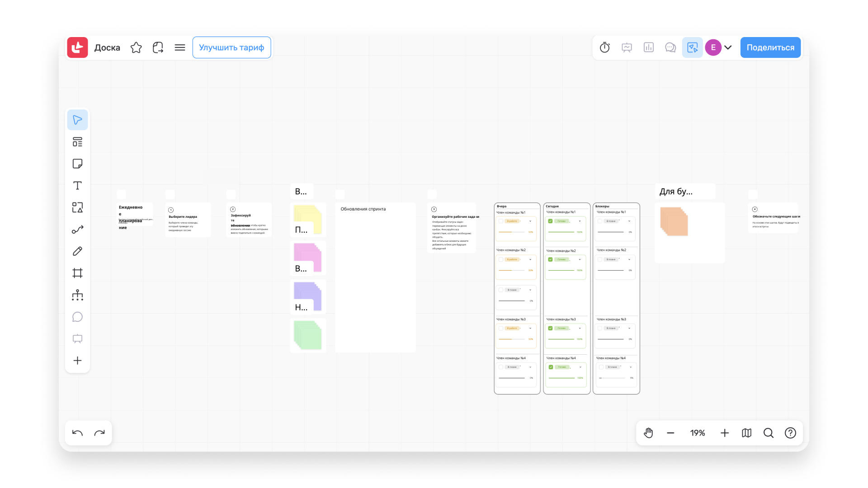868x488 pixels.
Task: Uncheck Член команды №2 box in Сегодня column
Action: (x=550, y=259)
